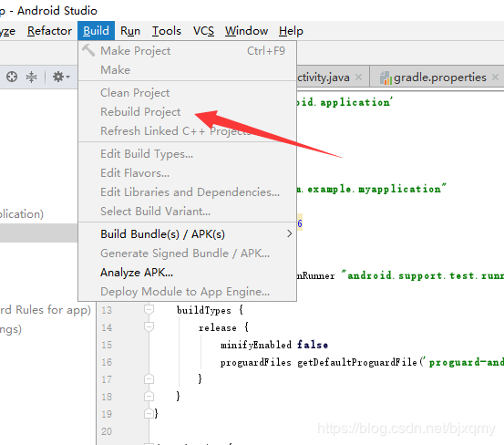Screen dimensions: 504x445
Task: Collapse the buildTypes block fold marker
Action: (149, 310)
